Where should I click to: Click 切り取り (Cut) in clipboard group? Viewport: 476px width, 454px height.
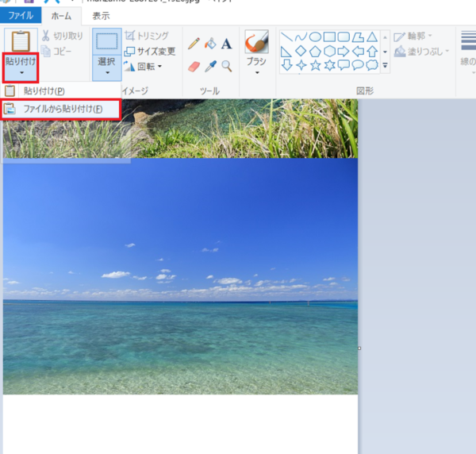pyautogui.click(x=62, y=36)
